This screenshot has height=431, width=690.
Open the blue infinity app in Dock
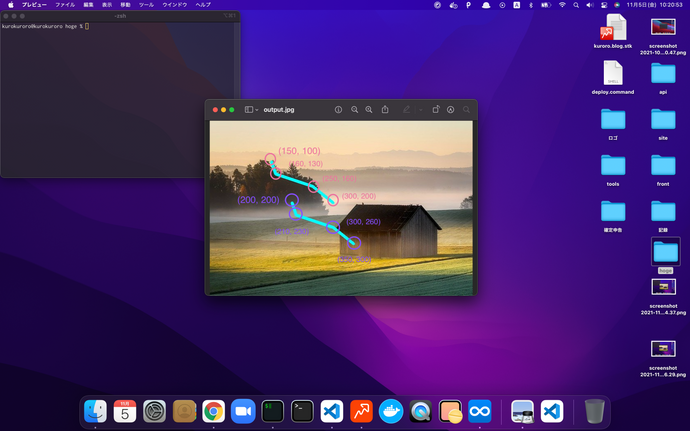(x=480, y=411)
